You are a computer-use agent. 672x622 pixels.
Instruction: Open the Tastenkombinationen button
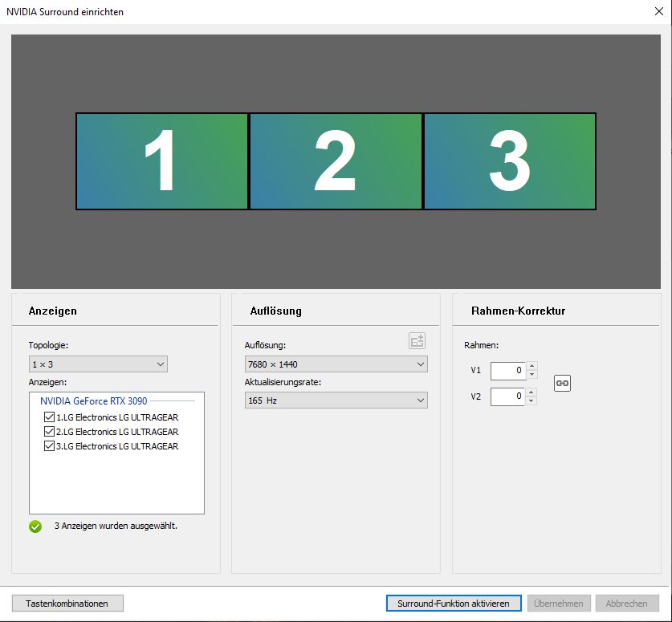click(x=67, y=604)
